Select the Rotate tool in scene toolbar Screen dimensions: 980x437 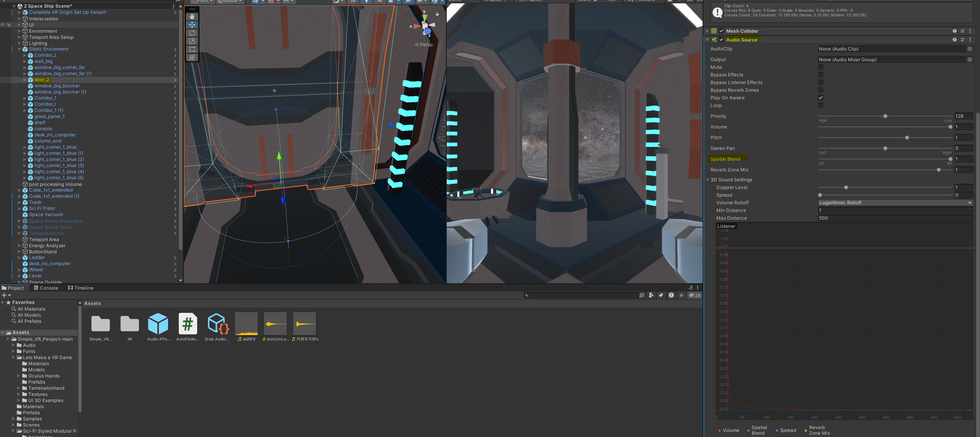click(x=192, y=33)
